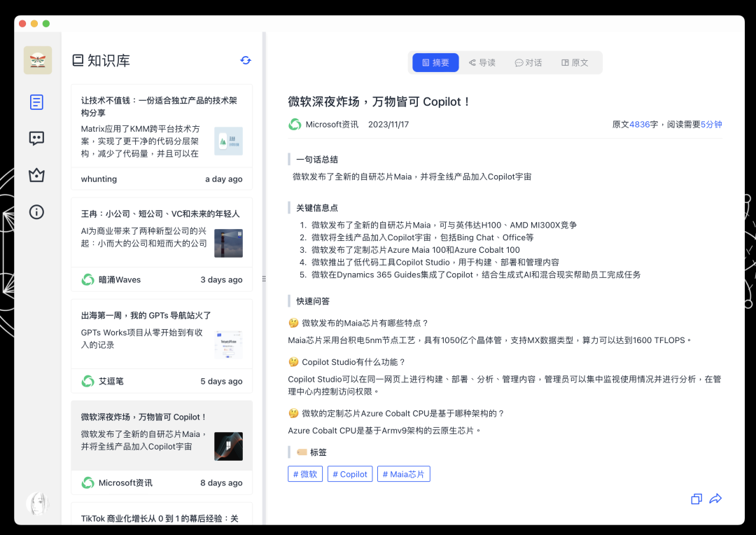Open the info circle sidebar icon
The image size is (756, 535).
36,211
